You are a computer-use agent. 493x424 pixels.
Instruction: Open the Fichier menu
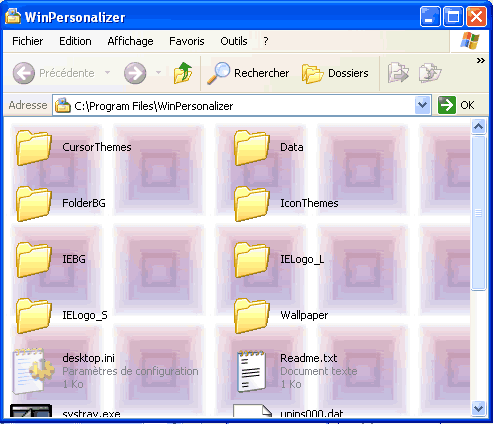[x=28, y=41]
